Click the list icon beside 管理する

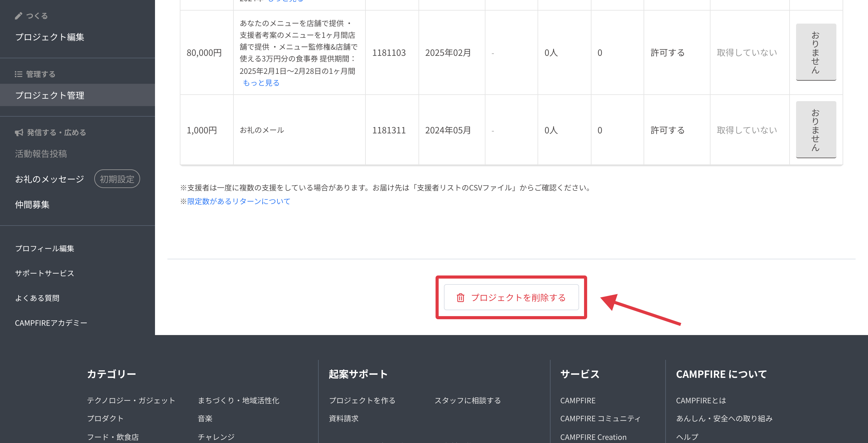[x=19, y=74]
